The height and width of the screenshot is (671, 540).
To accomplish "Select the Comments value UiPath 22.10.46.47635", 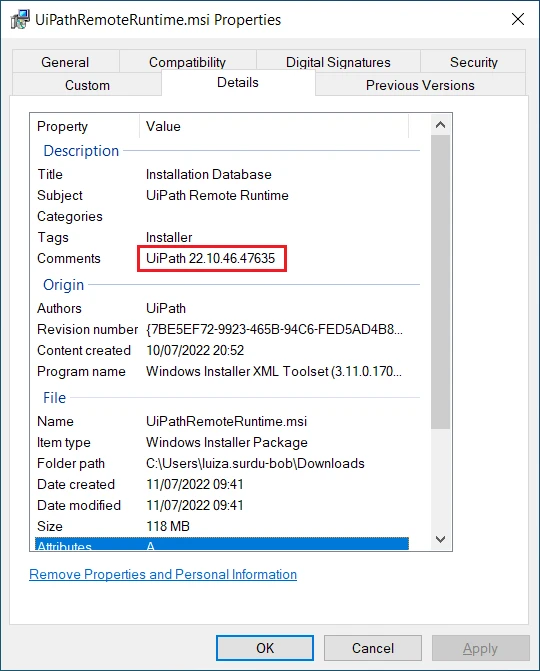I will tap(211, 258).
